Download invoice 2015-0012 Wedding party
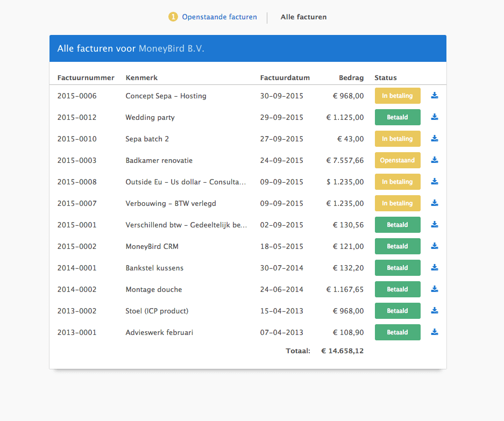The width and height of the screenshot is (504, 421). coord(435,117)
